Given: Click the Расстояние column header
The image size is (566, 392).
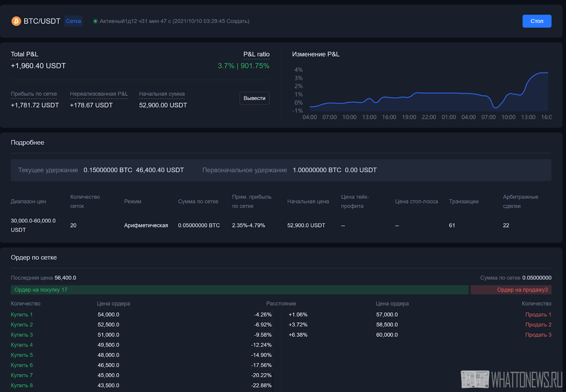Looking at the screenshot, I should (281, 304).
